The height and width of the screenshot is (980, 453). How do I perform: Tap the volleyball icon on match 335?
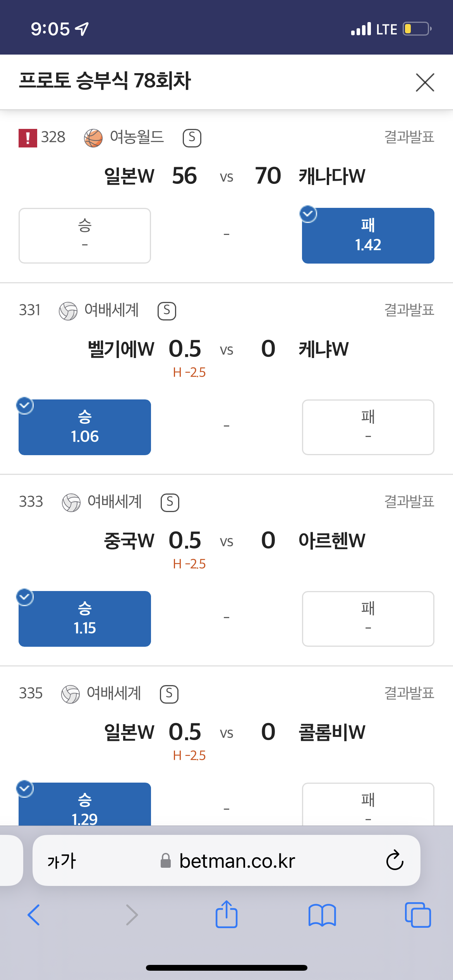70,694
